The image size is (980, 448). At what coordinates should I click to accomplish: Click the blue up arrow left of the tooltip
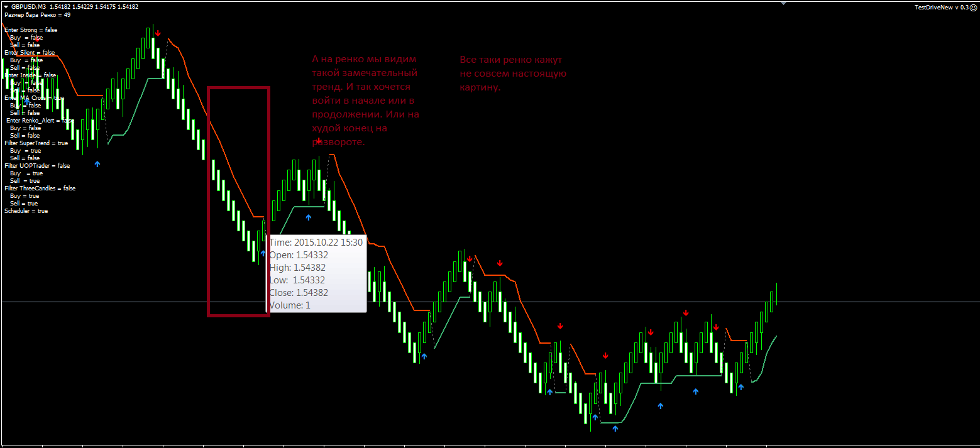(263, 253)
